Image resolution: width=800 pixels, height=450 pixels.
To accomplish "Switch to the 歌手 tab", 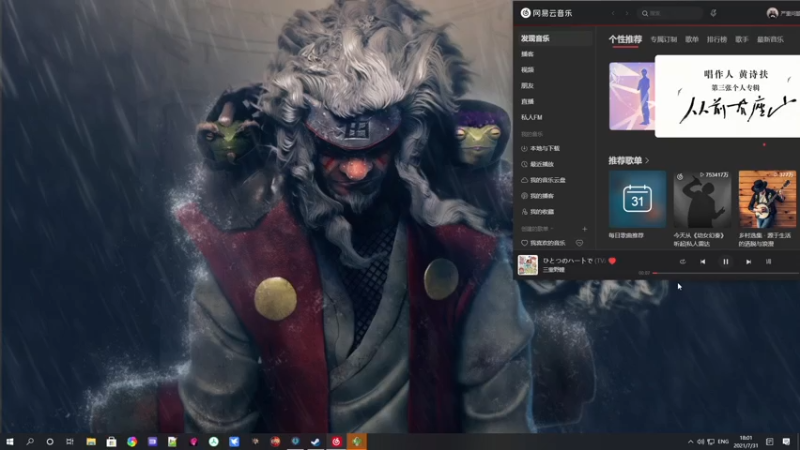I will click(x=742, y=39).
